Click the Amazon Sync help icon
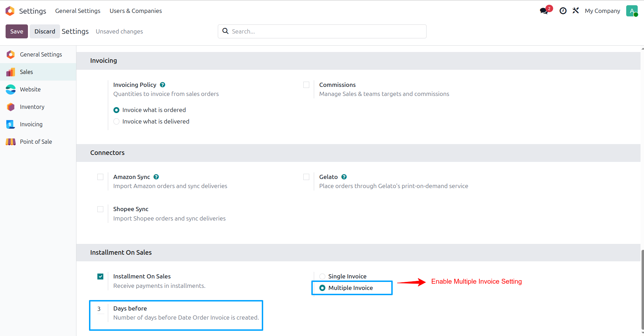The height and width of the screenshot is (336, 644). (156, 177)
